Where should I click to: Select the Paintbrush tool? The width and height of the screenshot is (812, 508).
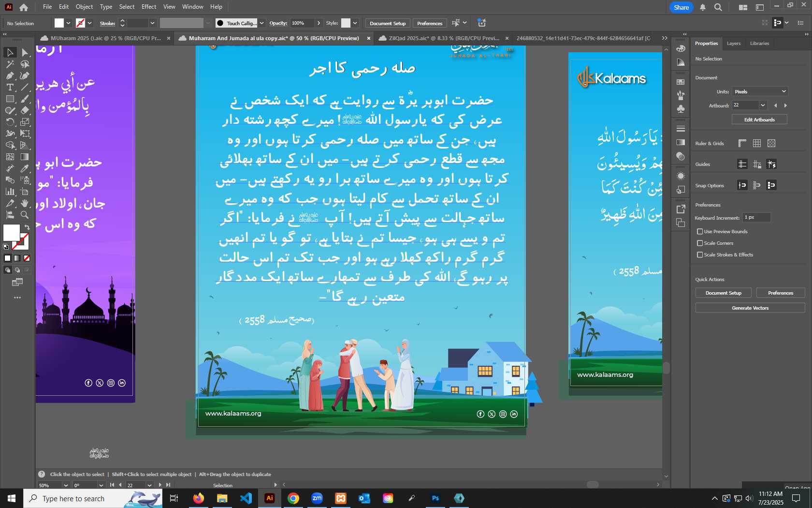pyautogui.click(x=25, y=99)
